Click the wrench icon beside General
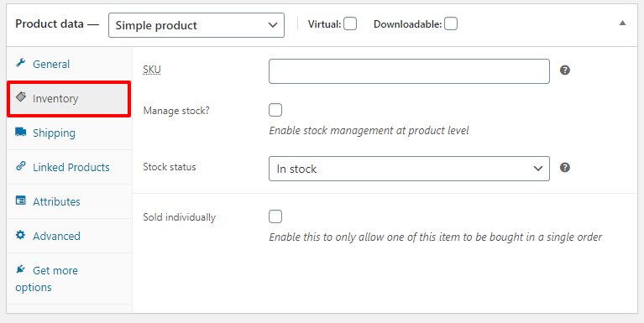644x323 pixels. (20, 63)
